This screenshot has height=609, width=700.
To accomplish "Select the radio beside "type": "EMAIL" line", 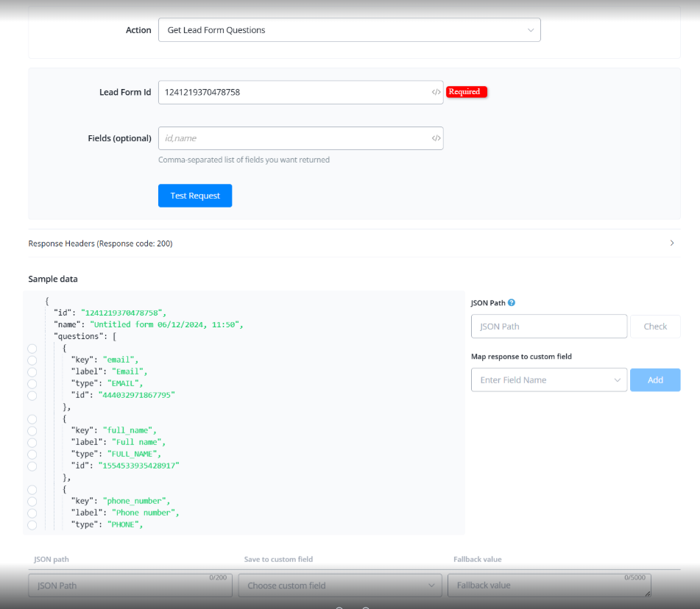I will (32, 384).
